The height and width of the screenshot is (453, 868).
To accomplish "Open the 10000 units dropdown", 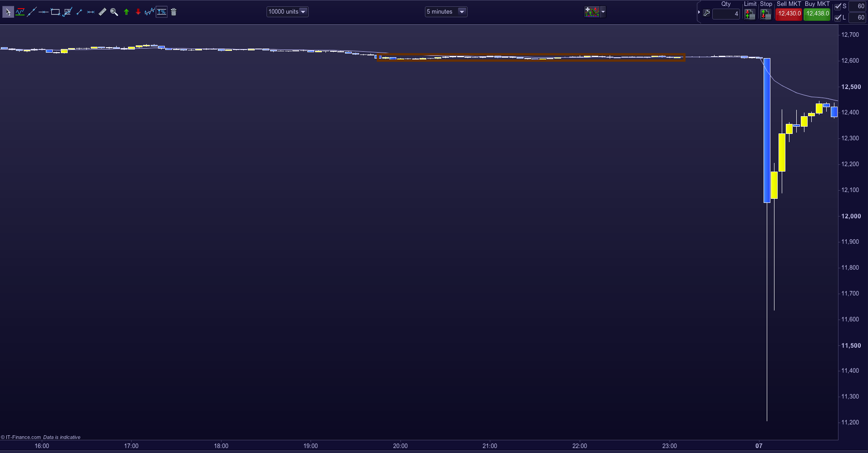I will [x=287, y=12].
